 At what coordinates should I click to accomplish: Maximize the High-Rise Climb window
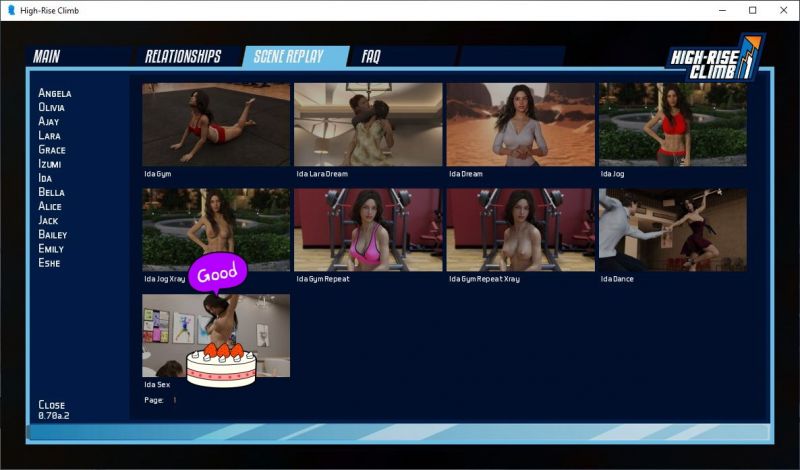[753, 10]
